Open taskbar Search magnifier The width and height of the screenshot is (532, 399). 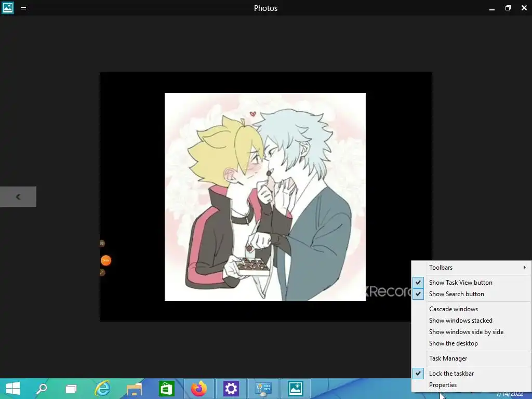tap(42, 389)
